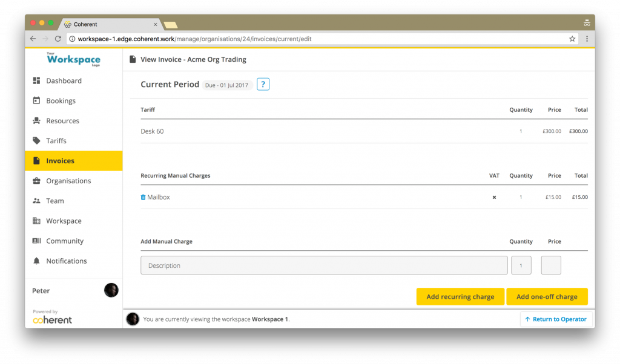The height and width of the screenshot is (364, 620).
Task: Click the Invoices document icon in sidebar
Action: coord(36,161)
